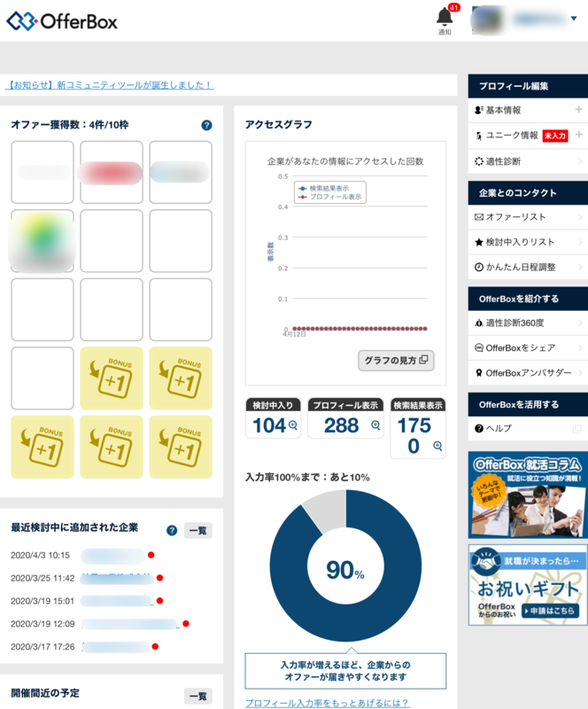Screen dimensions: 588x709
Task: Click the OfferBoxアンバサダー icon
Action: (479, 373)
